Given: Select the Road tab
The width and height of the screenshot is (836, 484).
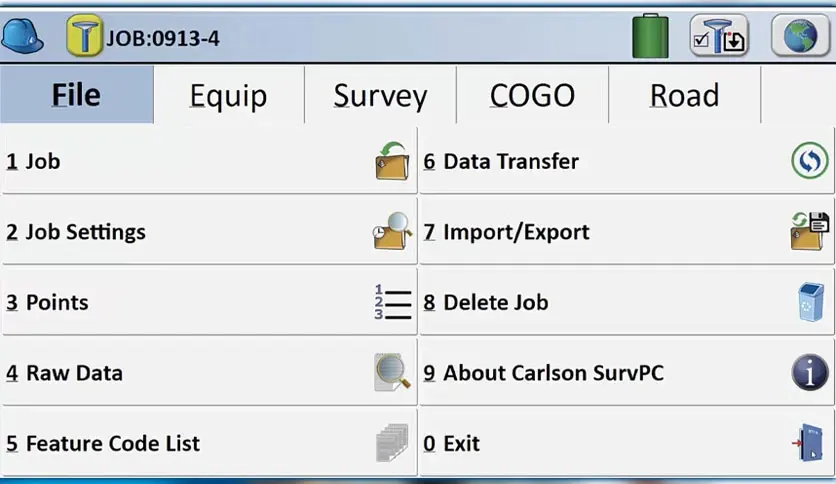Looking at the screenshot, I should pyautogui.click(x=685, y=95).
